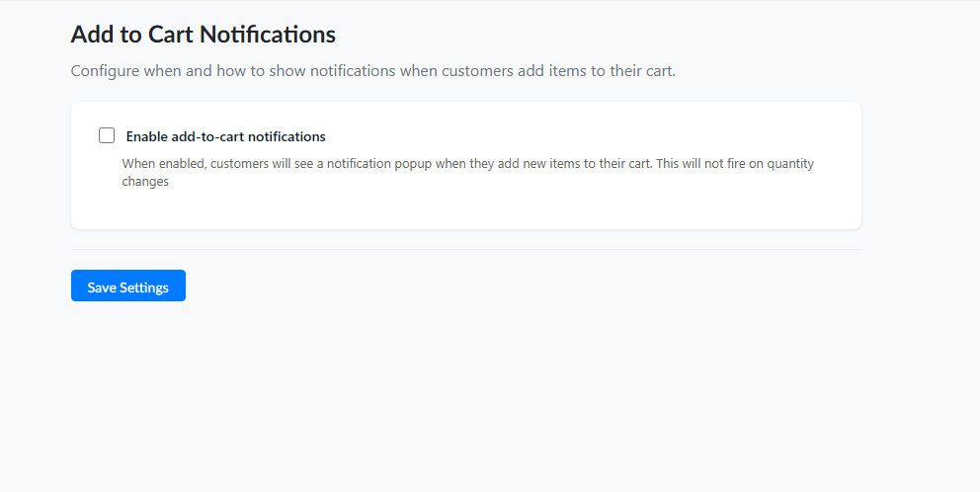
Task: Click the word "Settings" on the Save button
Action: [144, 287]
